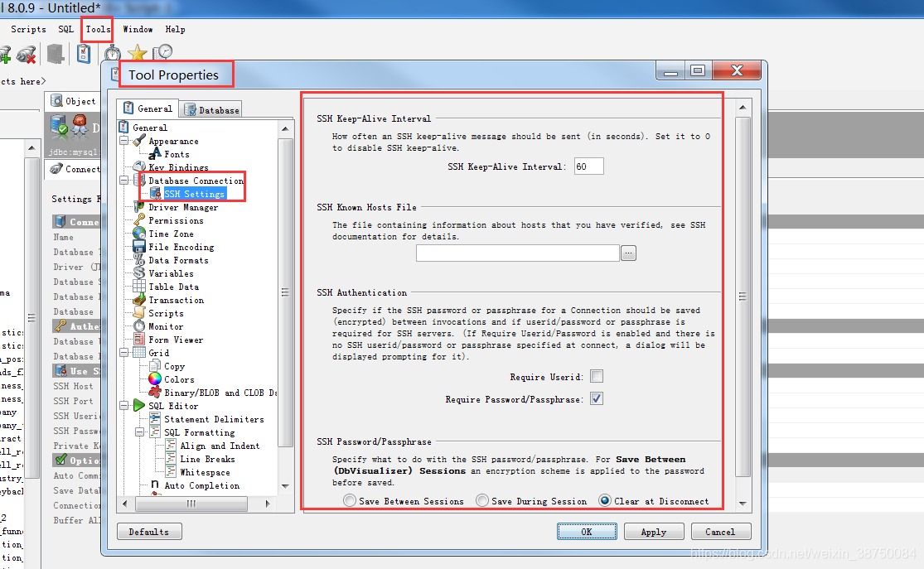Enable the Require Userid checkbox
The image size is (924, 569).
click(596, 376)
